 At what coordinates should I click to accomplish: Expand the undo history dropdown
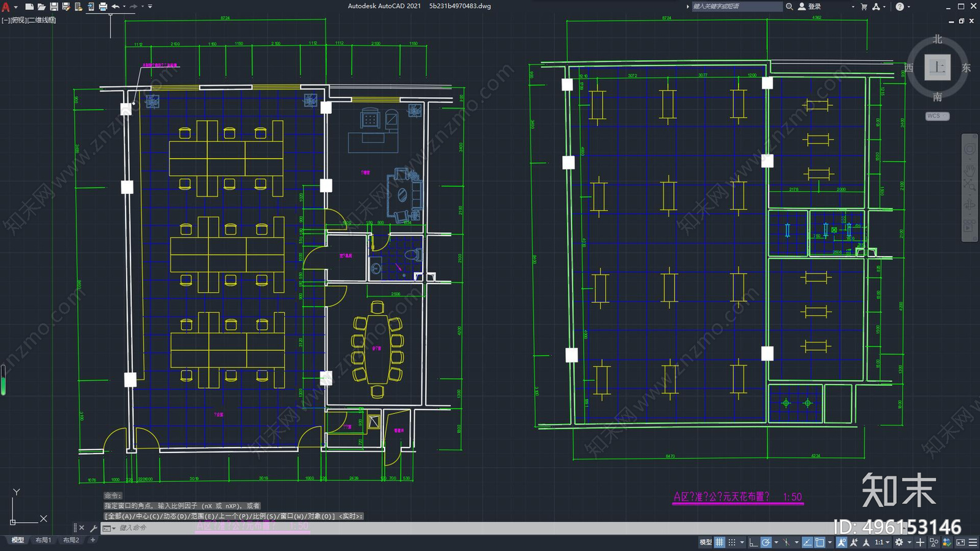[x=124, y=7]
